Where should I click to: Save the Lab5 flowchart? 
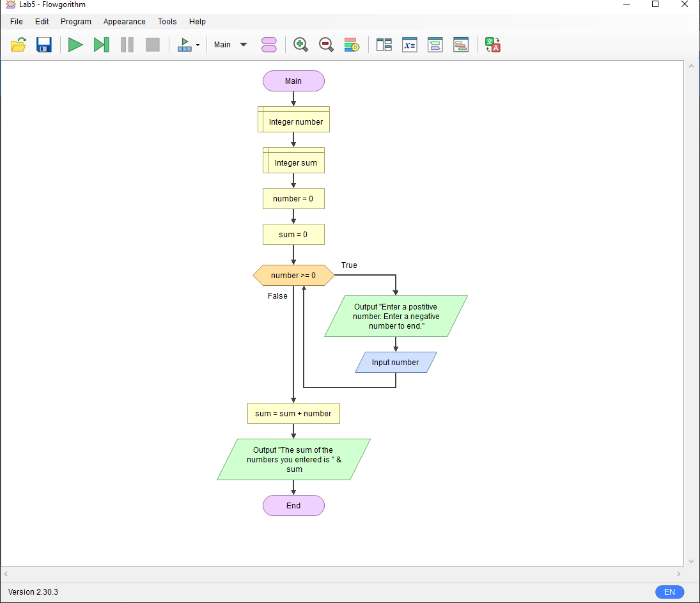(43, 45)
